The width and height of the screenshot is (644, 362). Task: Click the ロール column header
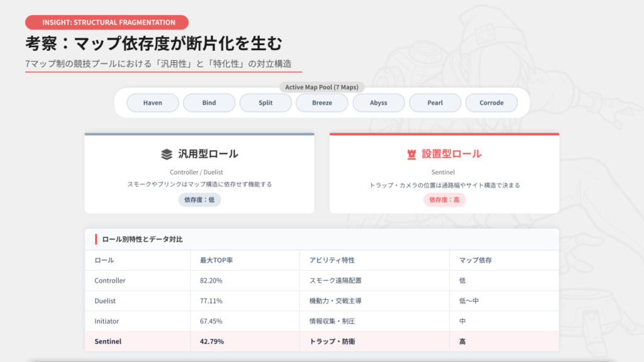[x=104, y=260]
